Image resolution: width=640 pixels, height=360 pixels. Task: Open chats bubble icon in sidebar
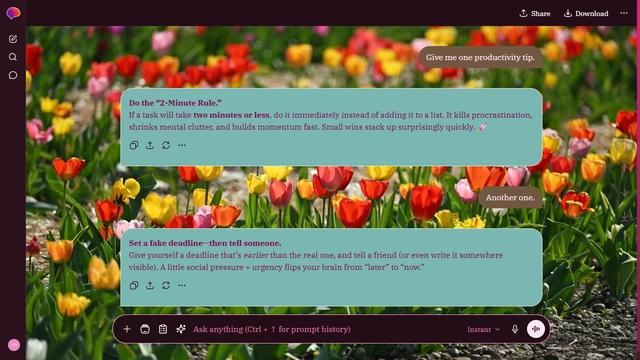pyautogui.click(x=13, y=75)
